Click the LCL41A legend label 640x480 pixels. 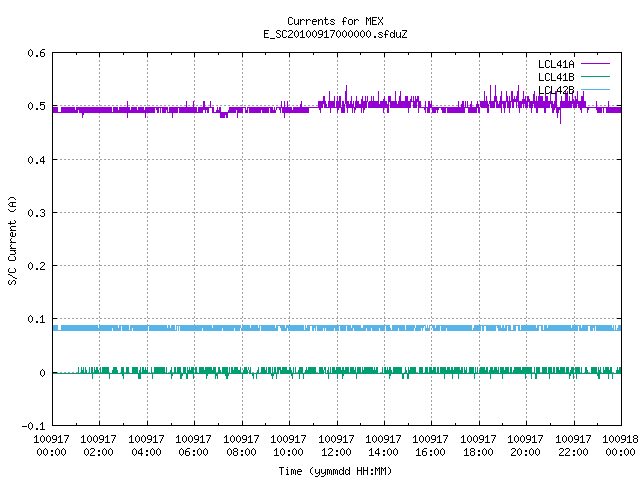click(556, 64)
